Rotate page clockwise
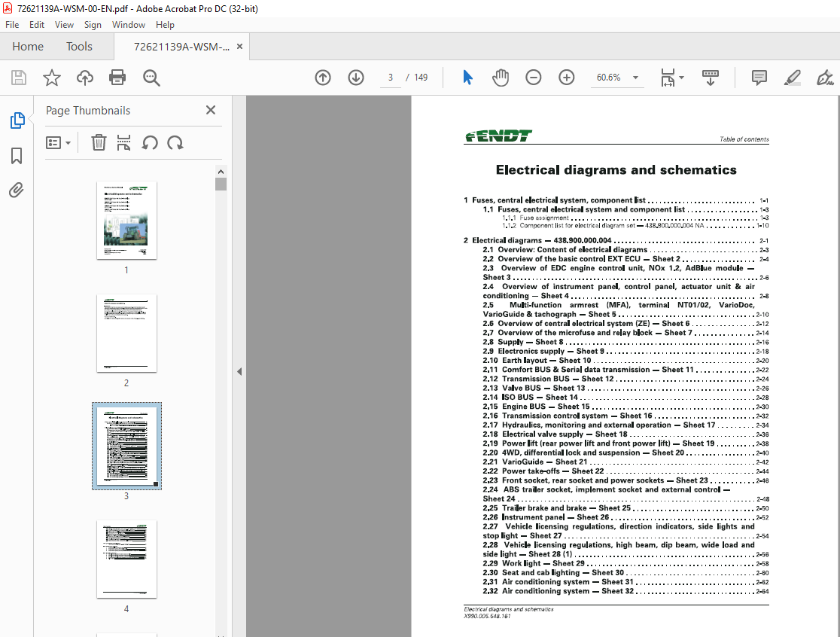Image resolution: width=840 pixels, height=637 pixels. pyautogui.click(x=175, y=142)
